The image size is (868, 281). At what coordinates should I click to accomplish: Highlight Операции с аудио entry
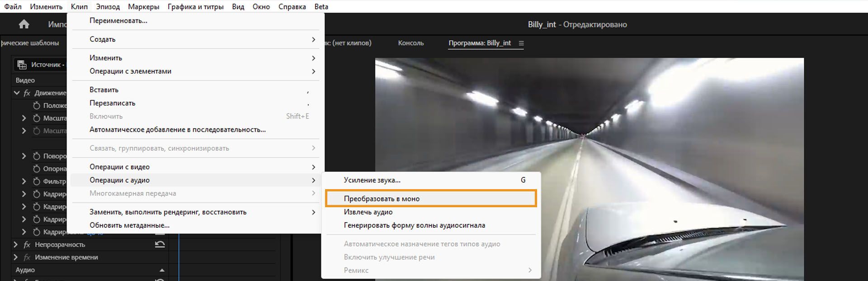196,180
